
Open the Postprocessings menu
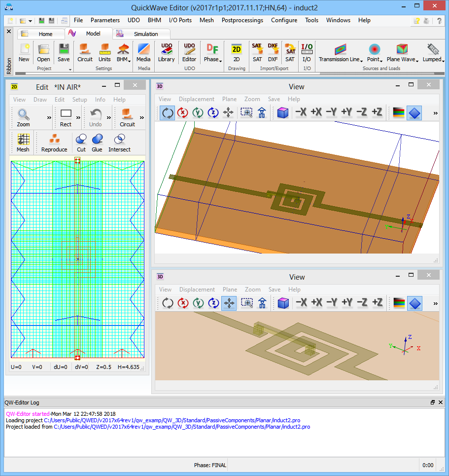click(x=242, y=20)
